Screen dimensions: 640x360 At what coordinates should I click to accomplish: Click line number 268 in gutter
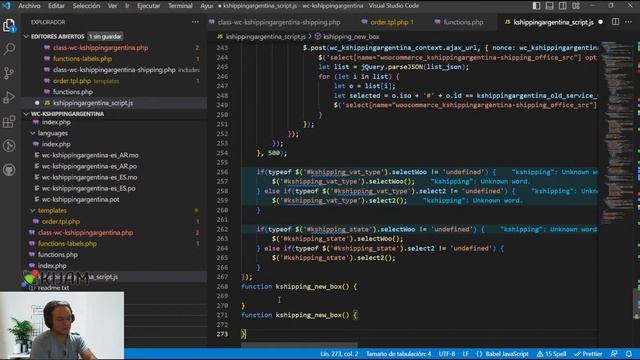pyautogui.click(x=222, y=287)
